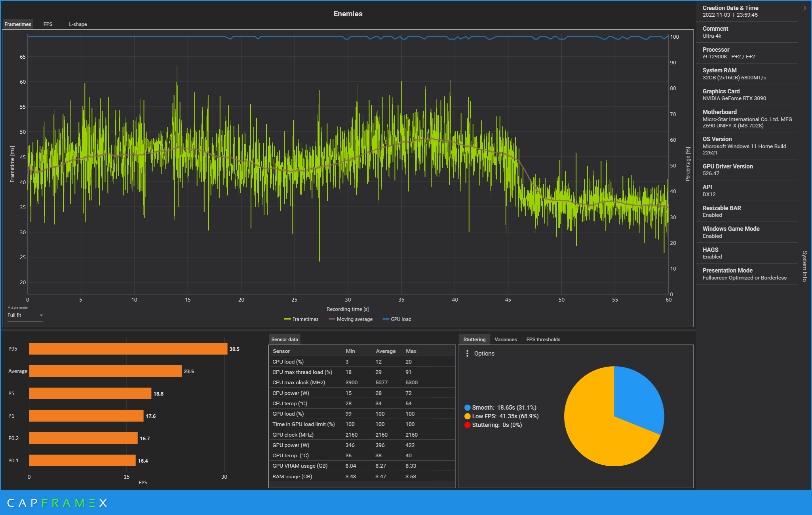This screenshot has height=515, width=812.
Task: Toggle GPU load series in chart legend
Action: pyautogui.click(x=397, y=319)
